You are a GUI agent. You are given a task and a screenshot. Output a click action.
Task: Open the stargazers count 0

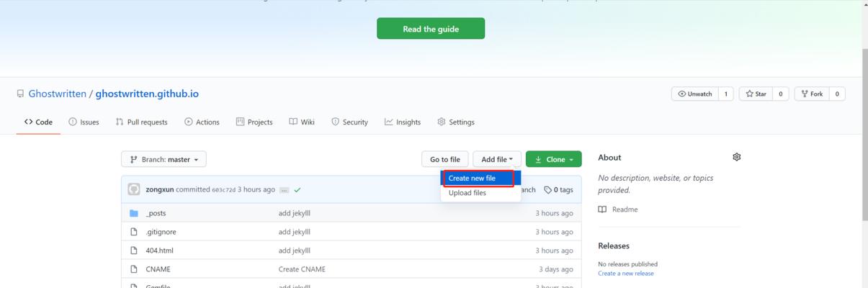[x=780, y=94]
